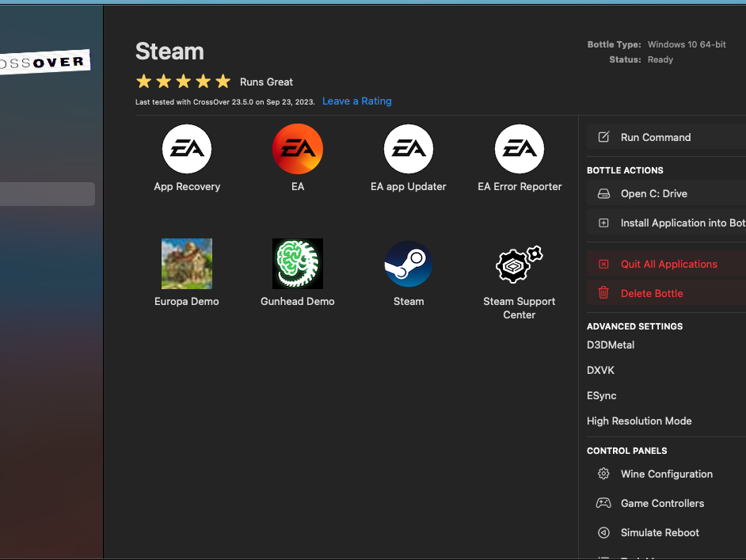This screenshot has height=560, width=746.
Task: Click the Gunhead Demo label
Action: tap(297, 301)
